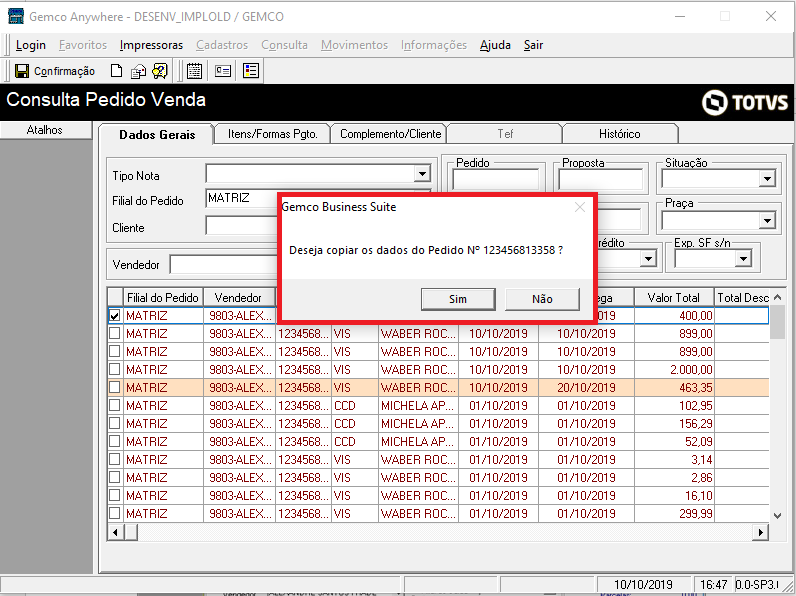Viewport: 796px width, 596px height.
Task: Check the row with Valor Total 52,09
Action: (115, 442)
